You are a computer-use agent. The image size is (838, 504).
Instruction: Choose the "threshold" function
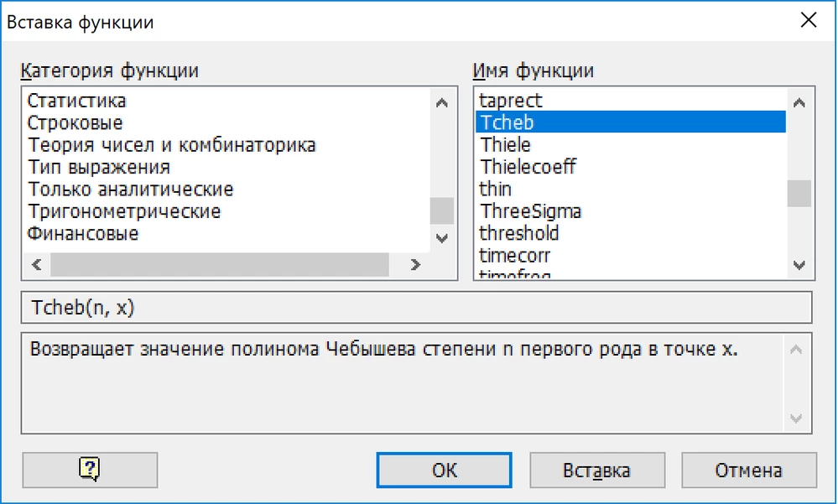pos(518,233)
